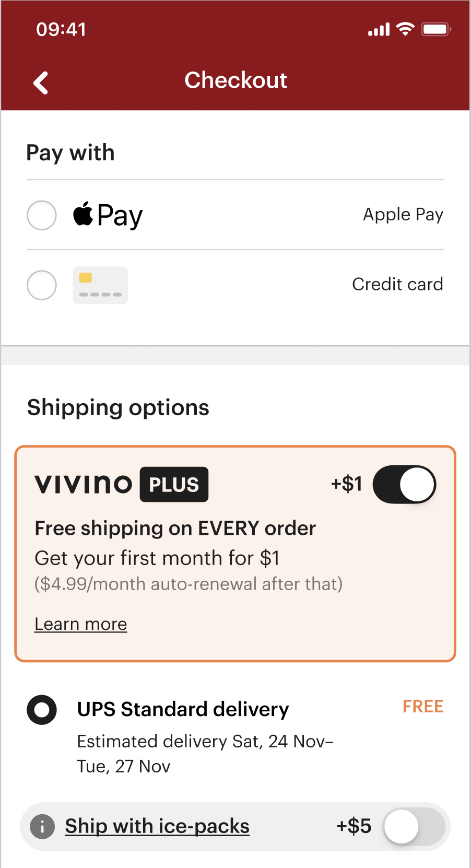Image resolution: width=471 pixels, height=868 pixels.
Task: Tap the Checkout header title
Action: 236,80
